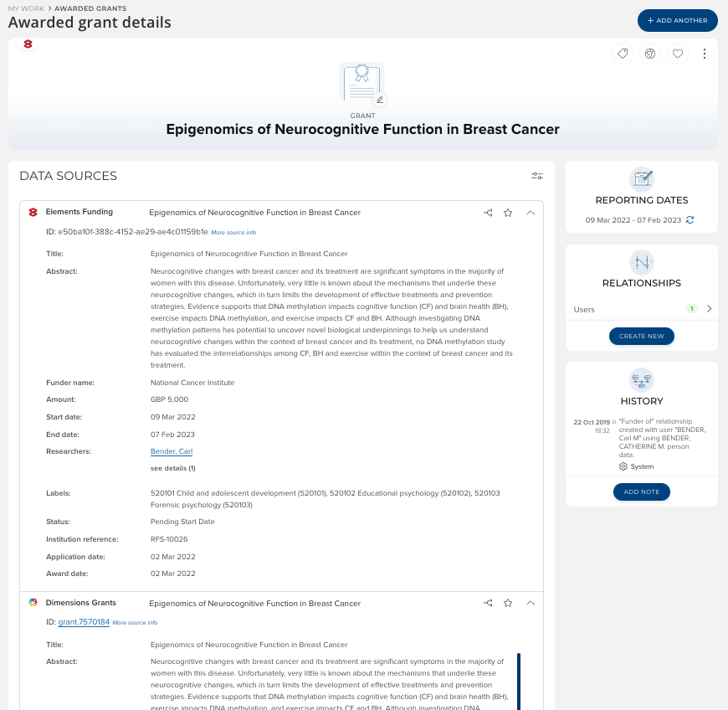The height and width of the screenshot is (710, 728).
Task: Click the Add Another button
Action: click(677, 20)
